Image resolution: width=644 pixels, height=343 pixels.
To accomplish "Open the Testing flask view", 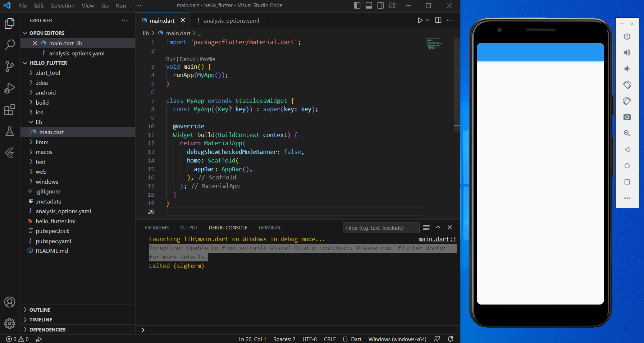I will click(10, 131).
